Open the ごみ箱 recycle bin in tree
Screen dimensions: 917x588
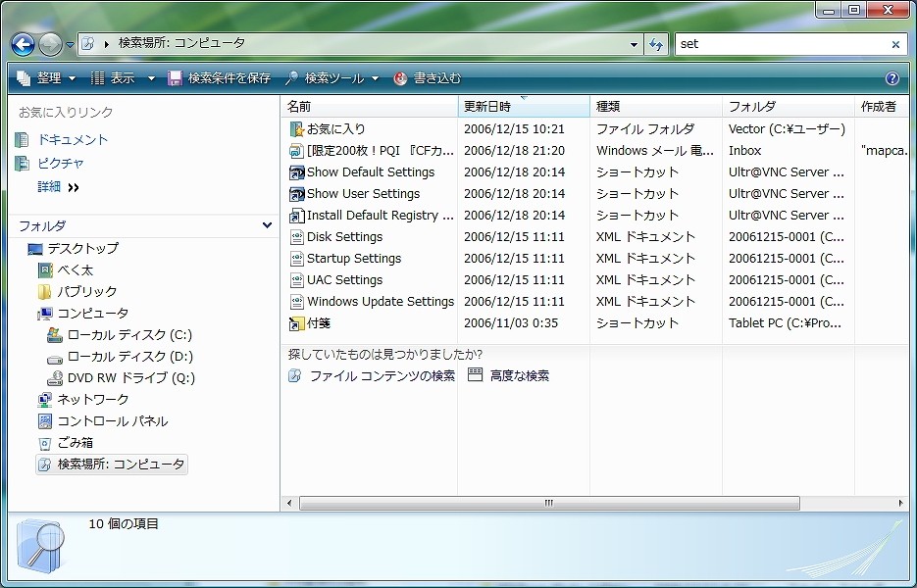[x=75, y=442]
